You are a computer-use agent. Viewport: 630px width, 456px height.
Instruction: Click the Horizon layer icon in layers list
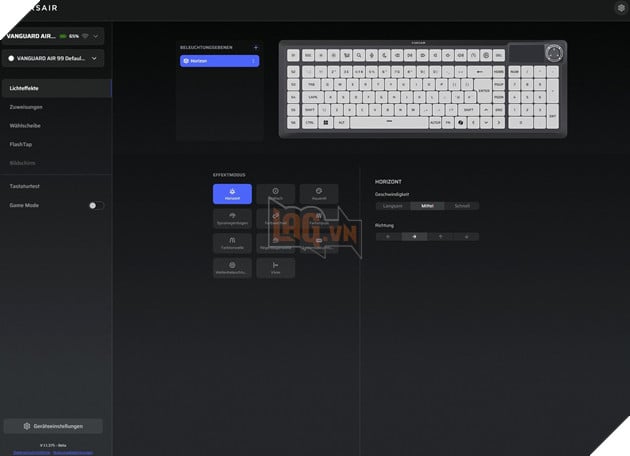[x=186, y=61]
